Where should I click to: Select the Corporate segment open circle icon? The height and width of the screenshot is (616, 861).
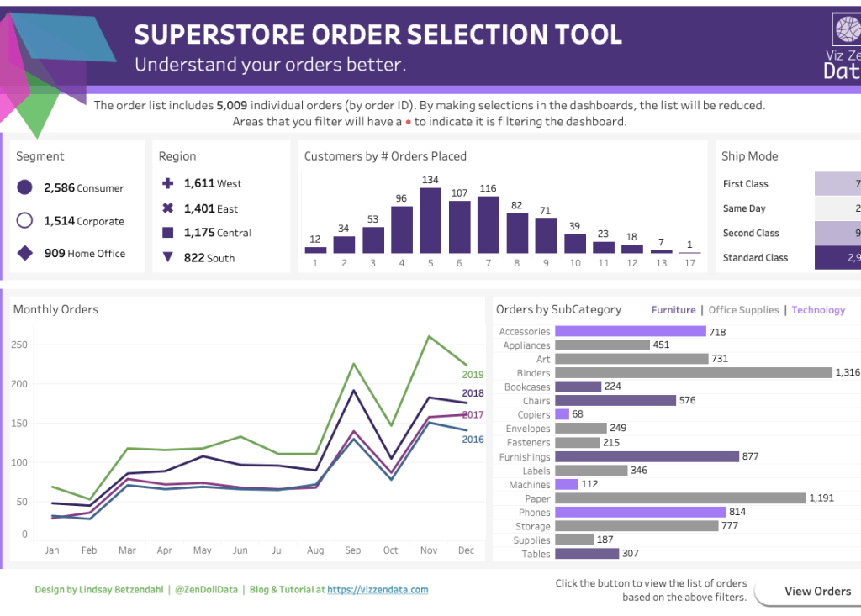click(x=24, y=220)
